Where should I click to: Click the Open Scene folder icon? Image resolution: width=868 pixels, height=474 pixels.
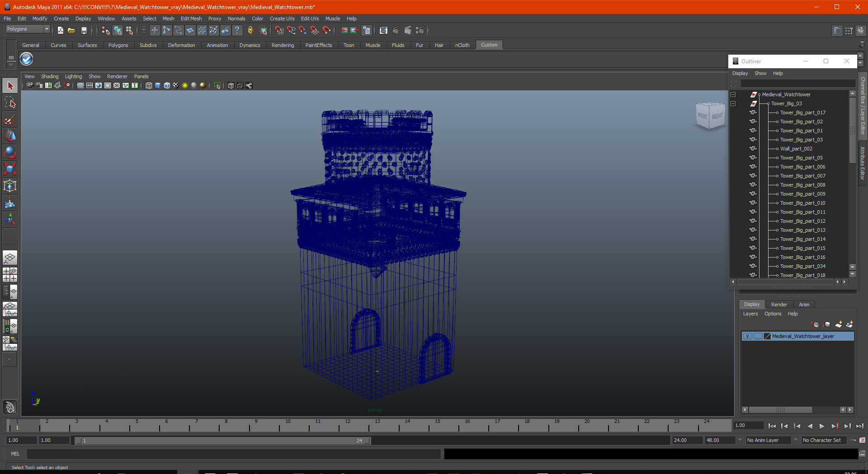click(71, 30)
